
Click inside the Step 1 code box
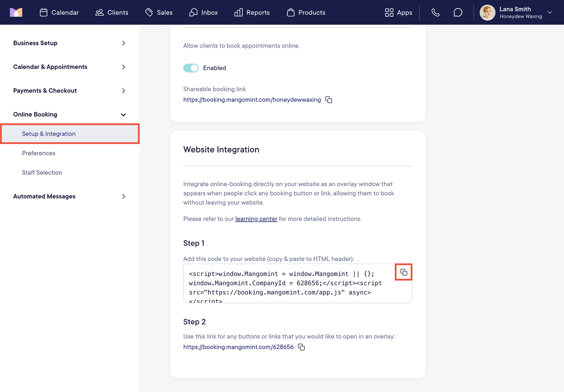[x=298, y=283]
